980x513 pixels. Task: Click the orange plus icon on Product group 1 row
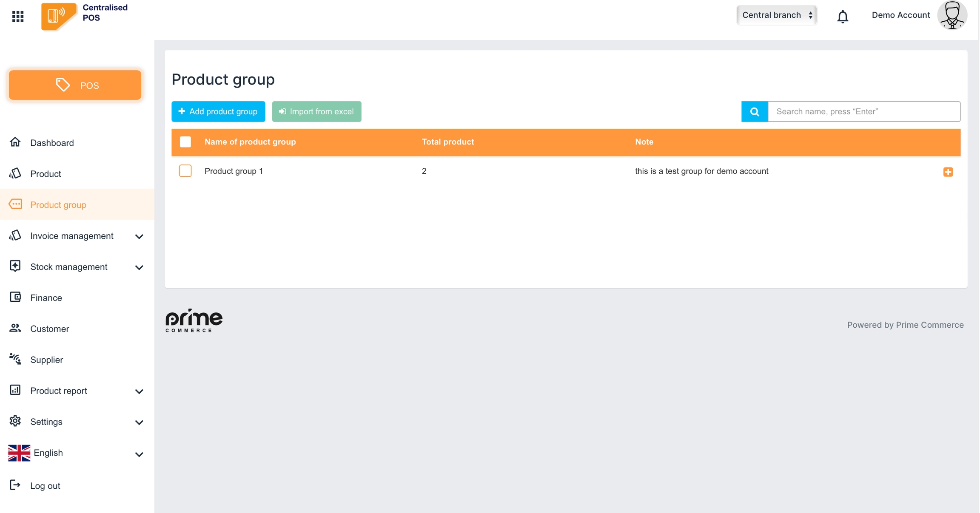click(x=948, y=172)
